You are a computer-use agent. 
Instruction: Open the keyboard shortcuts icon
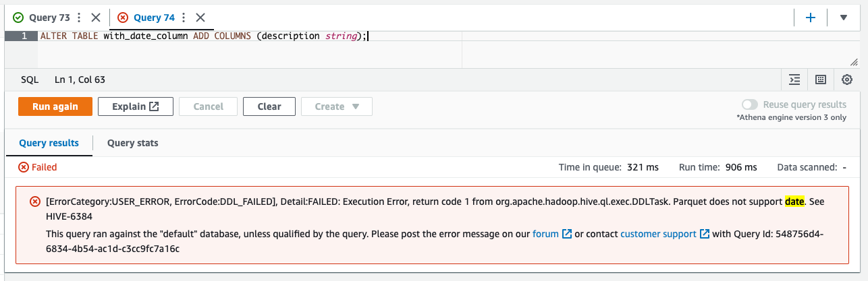pyautogui.click(x=821, y=80)
